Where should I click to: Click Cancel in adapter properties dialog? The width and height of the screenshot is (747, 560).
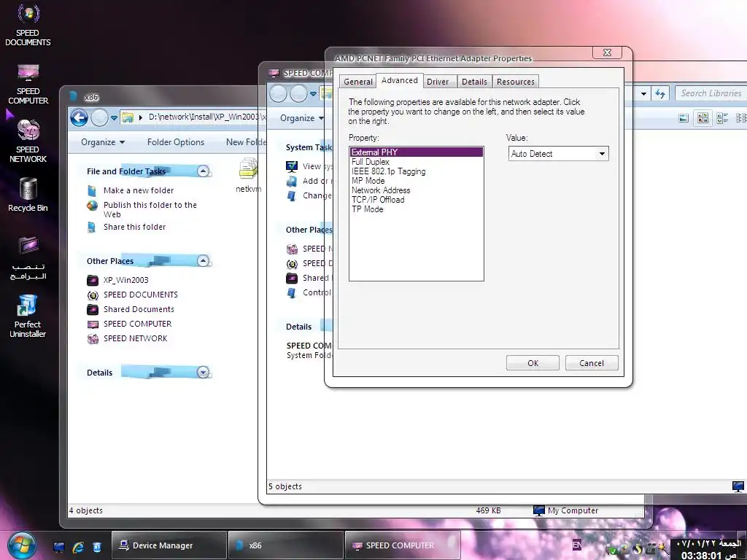[592, 363]
